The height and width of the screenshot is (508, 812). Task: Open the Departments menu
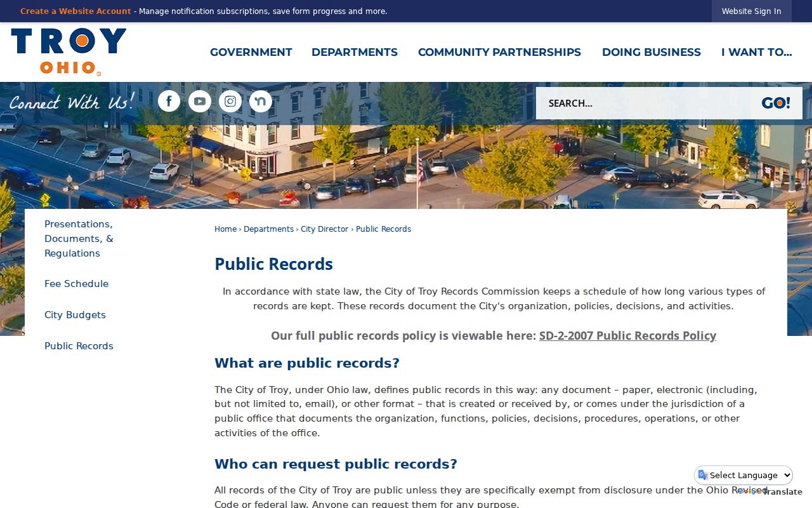(x=355, y=52)
